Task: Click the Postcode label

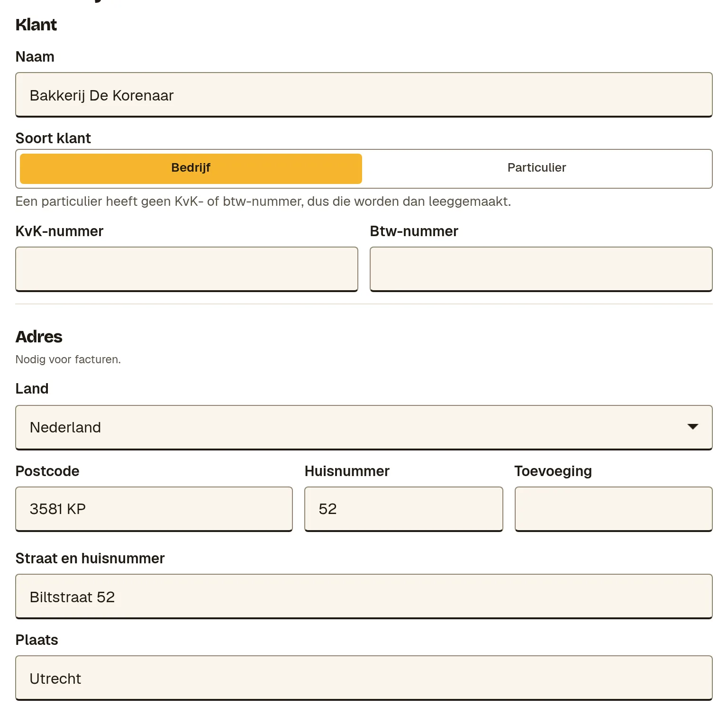Action: (47, 471)
